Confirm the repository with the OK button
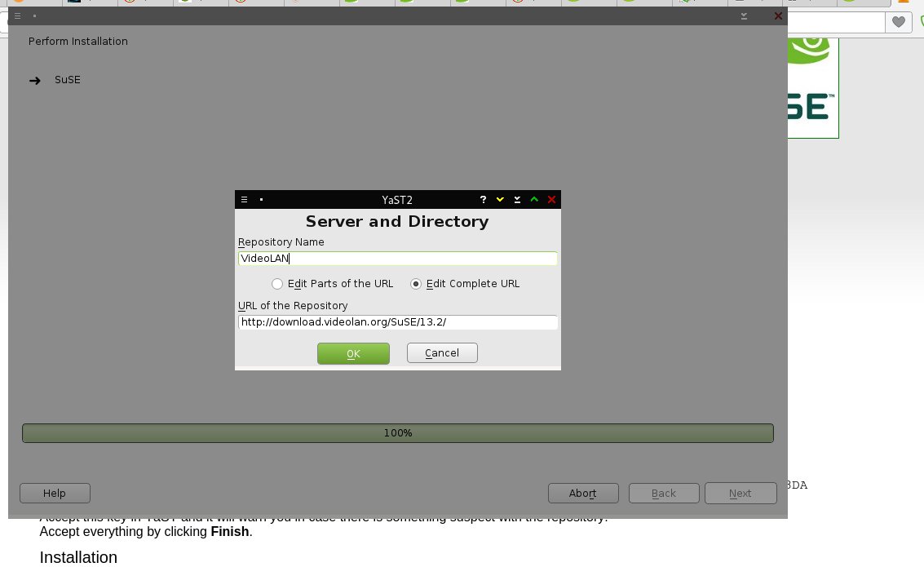Image resolution: width=924 pixels, height=567 pixels. click(354, 353)
